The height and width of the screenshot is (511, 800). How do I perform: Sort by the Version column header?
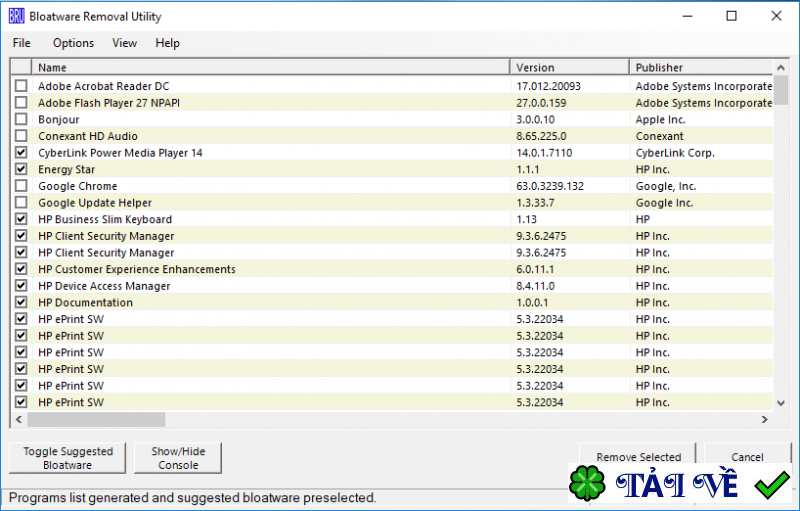click(x=570, y=68)
